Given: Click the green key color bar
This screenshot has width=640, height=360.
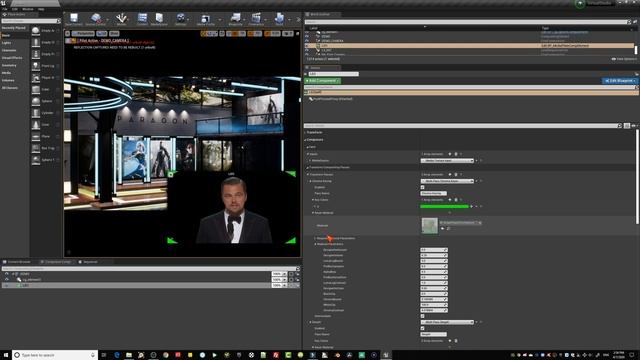Looking at the screenshot, I should tap(444, 207).
